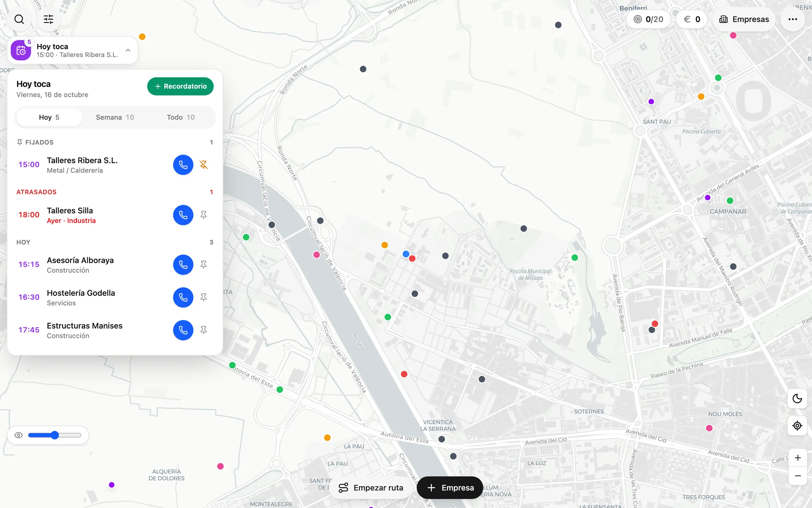The height and width of the screenshot is (508, 812).
Task: Switch to the Semana tab
Action: pyautogui.click(x=115, y=117)
